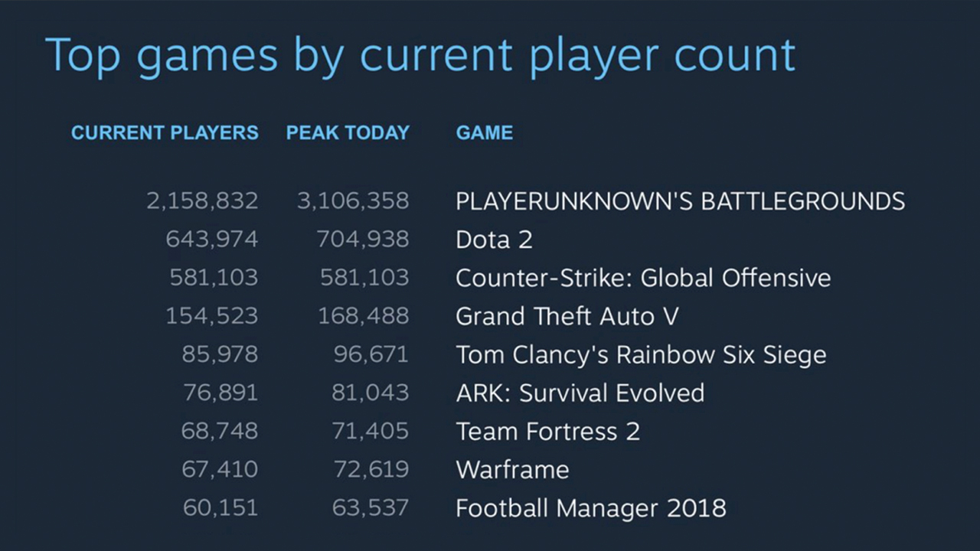The width and height of the screenshot is (980, 551).
Task: Click PUBG current players value 2,158,832
Action: click(202, 201)
